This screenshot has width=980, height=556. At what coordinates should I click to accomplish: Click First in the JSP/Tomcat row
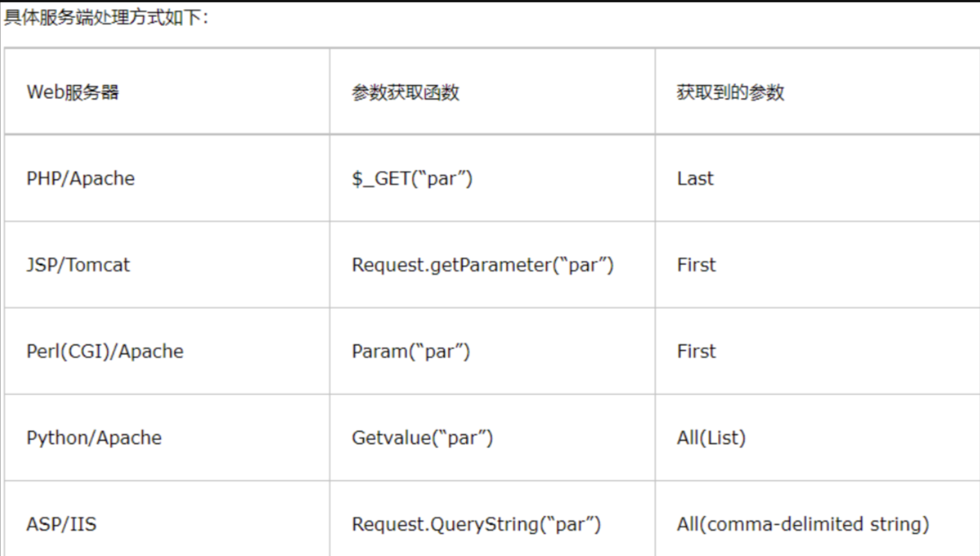[696, 265]
